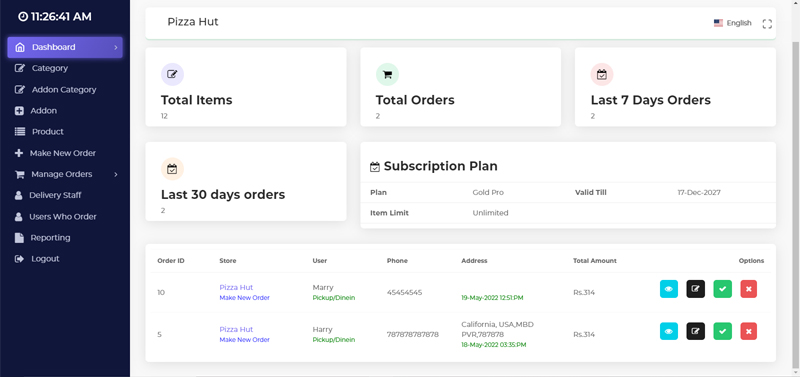The image size is (800, 377).
Task: Click the 19-May-2022 12:51:PM timestamp
Action: [x=492, y=298]
